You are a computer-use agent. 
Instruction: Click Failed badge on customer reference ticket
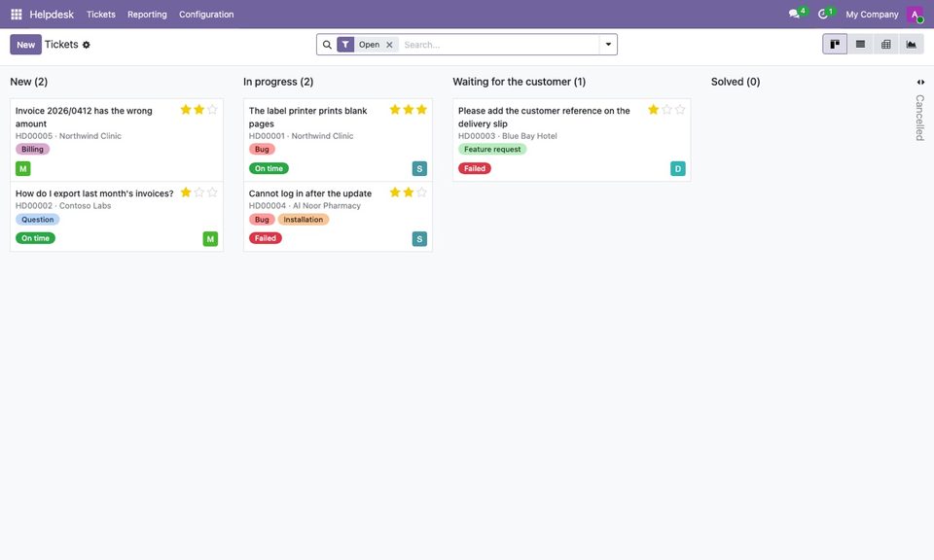click(475, 168)
